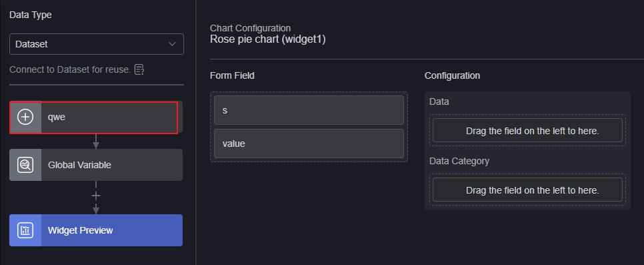Click the arrow connector below qwe
Viewport: 644px width, 265px height.
(x=96, y=141)
